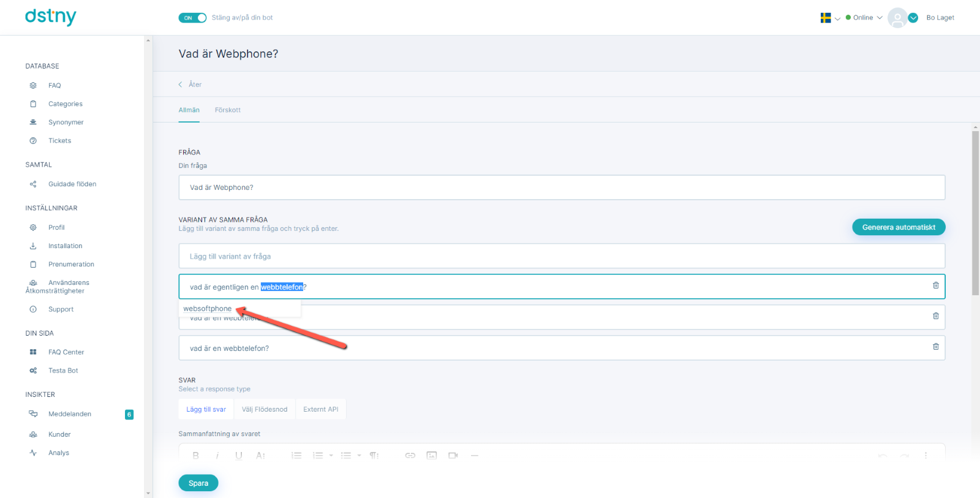This screenshot has height=498, width=980.
Task: Click into the 'vad är en webbtelefon?' variant field
Action: (562, 348)
